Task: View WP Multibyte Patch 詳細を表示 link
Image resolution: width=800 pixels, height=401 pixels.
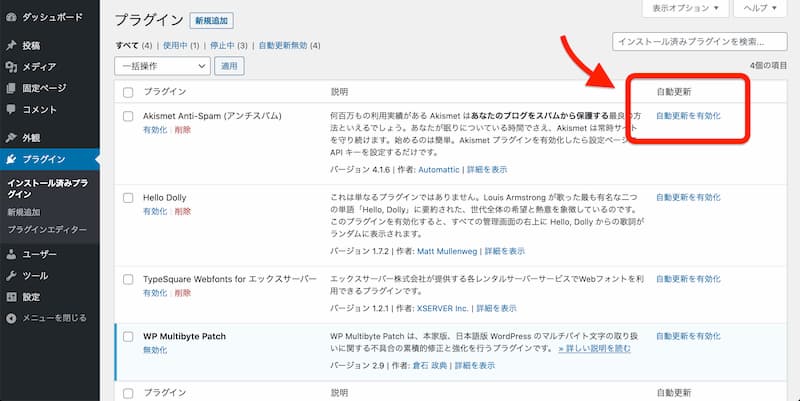Action: point(475,365)
